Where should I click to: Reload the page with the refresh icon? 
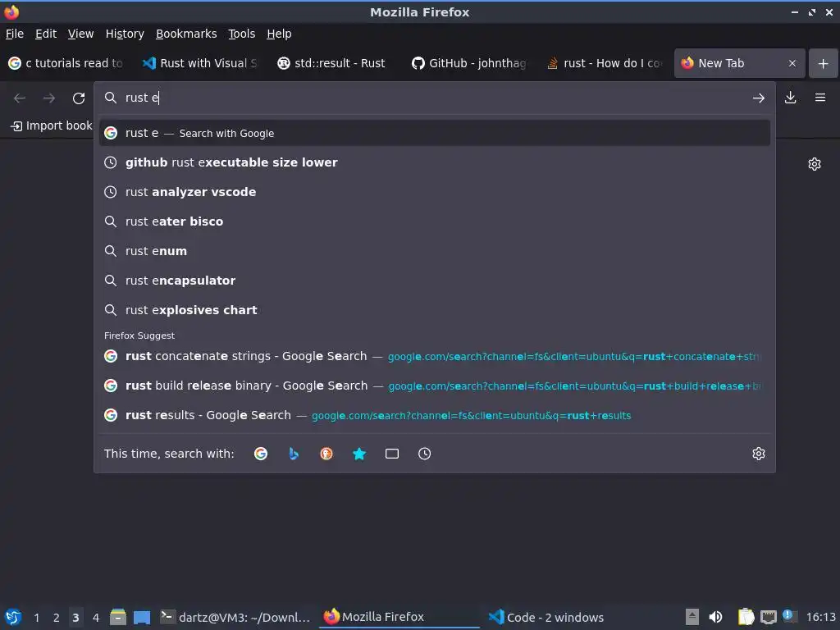tap(79, 98)
